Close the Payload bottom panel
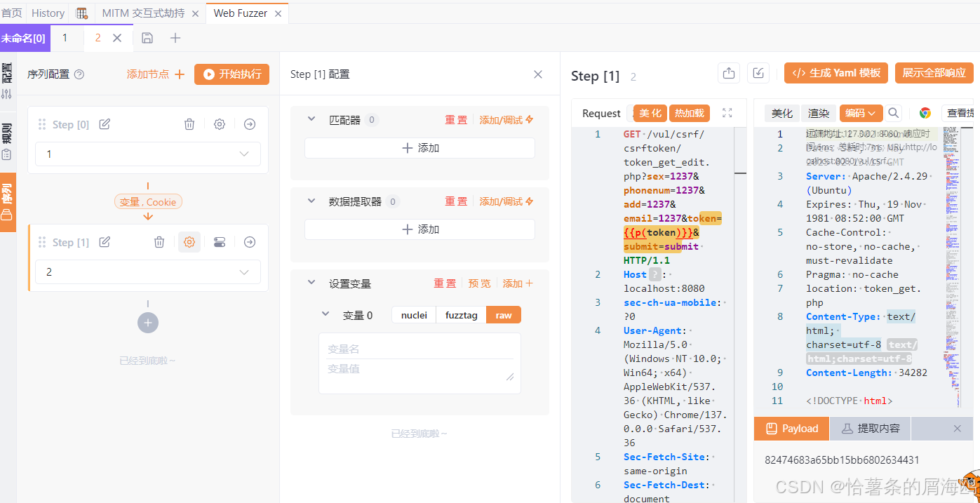Image resolution: width=980 pixels, height=503 pixels. click(958, 428)
